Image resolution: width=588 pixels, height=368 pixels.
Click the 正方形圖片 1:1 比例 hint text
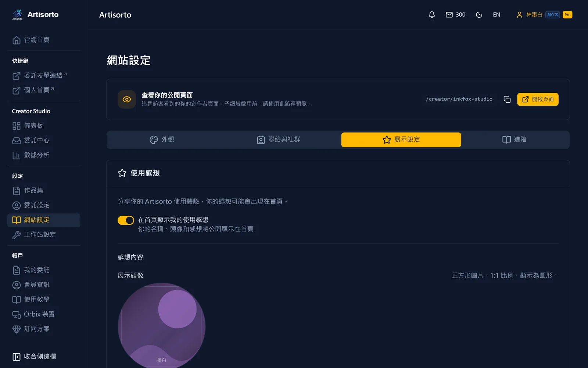tap(505, 275)
